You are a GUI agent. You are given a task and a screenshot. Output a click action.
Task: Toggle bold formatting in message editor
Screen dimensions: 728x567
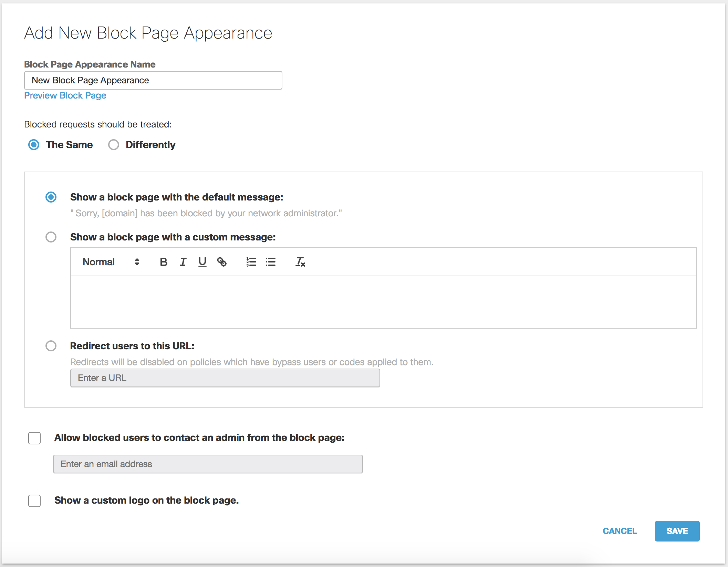(164, 262)
